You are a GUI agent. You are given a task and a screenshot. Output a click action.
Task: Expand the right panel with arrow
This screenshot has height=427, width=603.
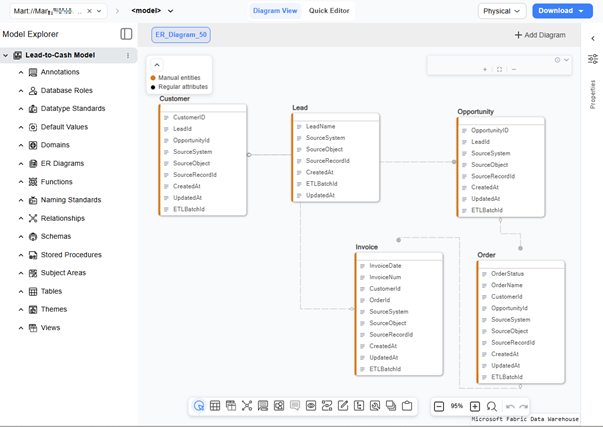[593, 38]
